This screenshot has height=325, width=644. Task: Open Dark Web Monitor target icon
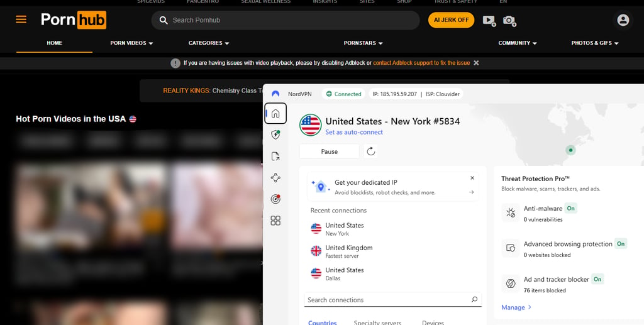click(275, 199)
